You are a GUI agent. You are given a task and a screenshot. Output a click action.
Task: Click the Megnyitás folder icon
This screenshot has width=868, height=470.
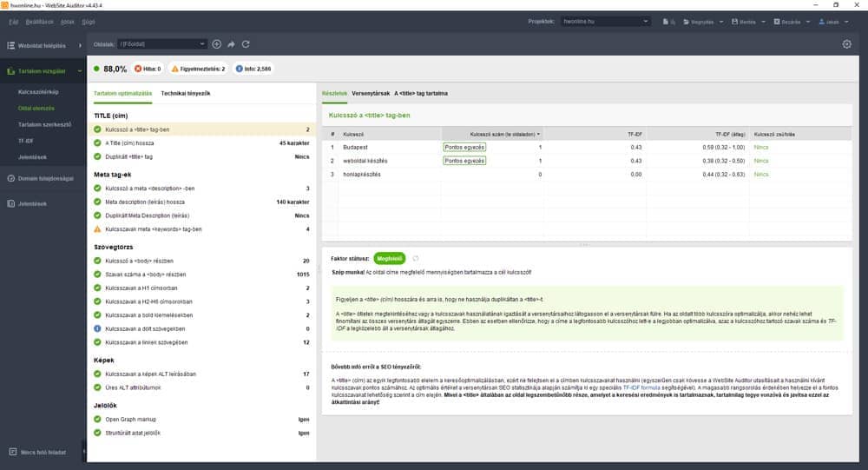(x=686, y=22)
